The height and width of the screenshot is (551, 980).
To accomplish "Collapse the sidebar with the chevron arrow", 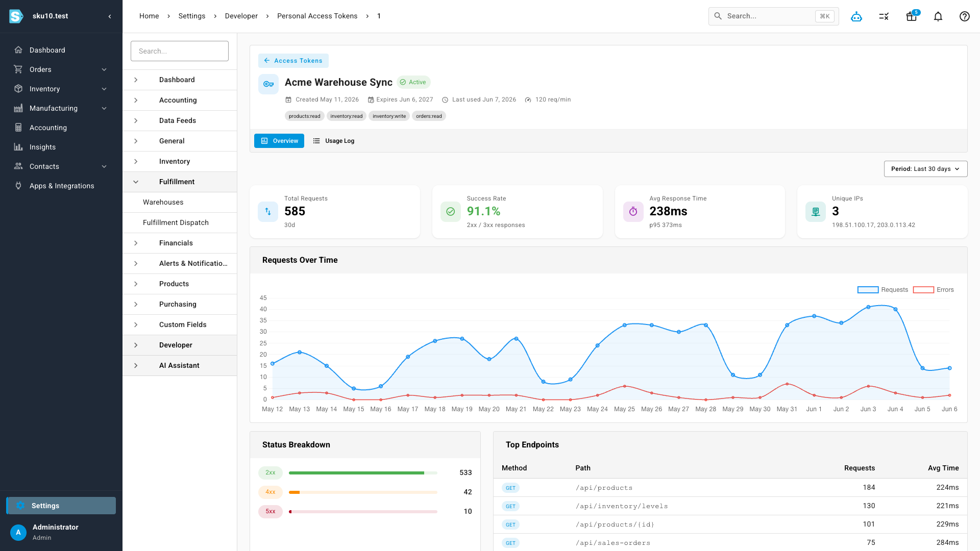I will [x=110, y=16].
